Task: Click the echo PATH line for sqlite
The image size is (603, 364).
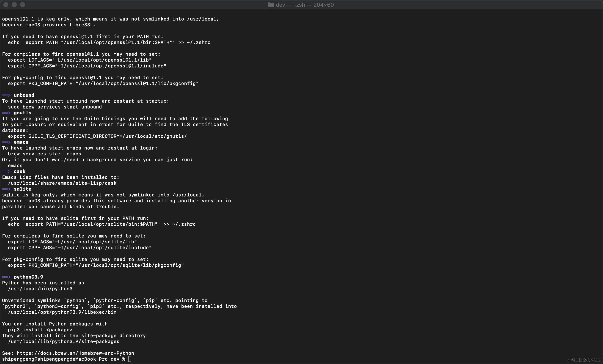Action: pos(102,224)
